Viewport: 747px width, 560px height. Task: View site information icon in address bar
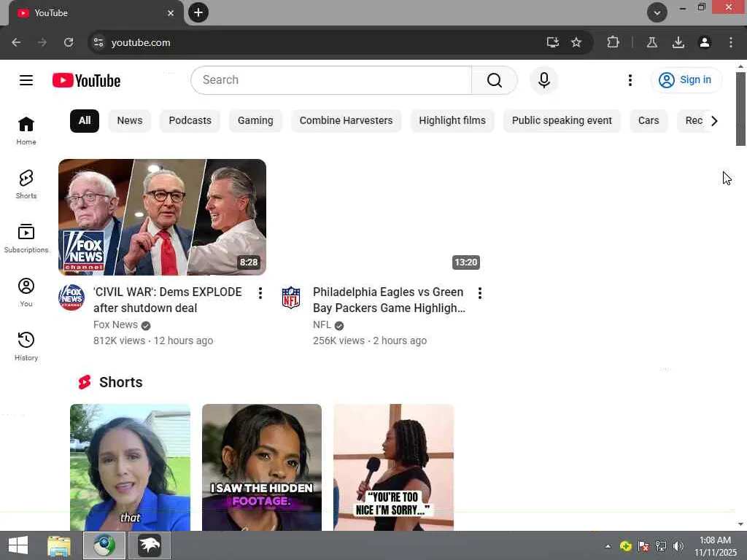[x=98, y=42]
